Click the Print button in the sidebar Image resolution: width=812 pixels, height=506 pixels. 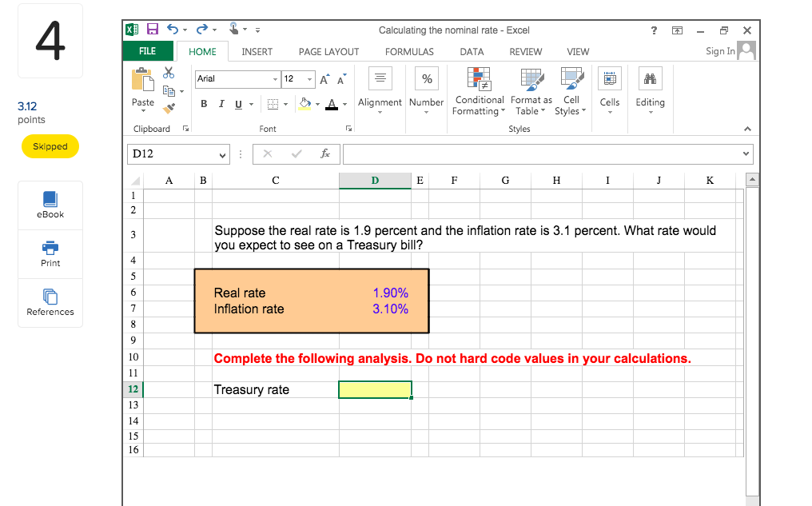[50, 254]
